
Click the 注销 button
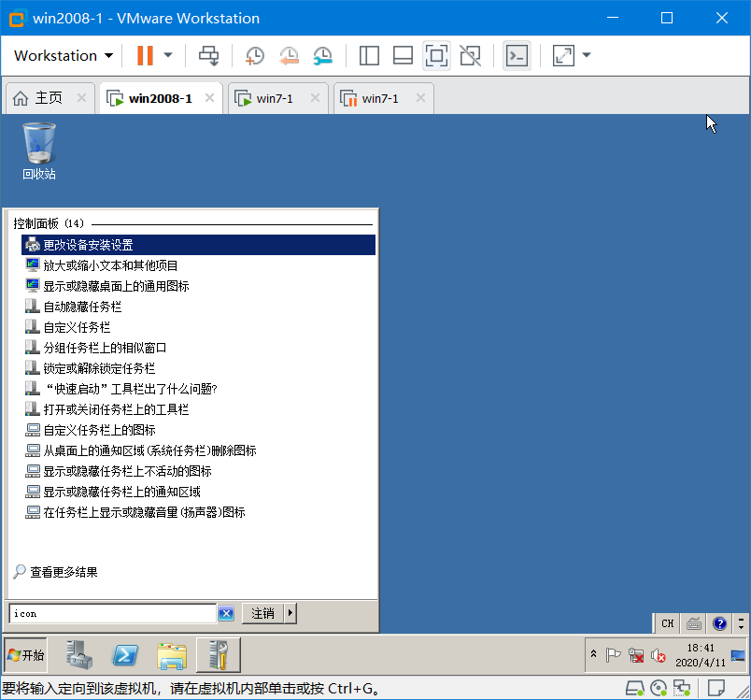[x=263, y=613]
